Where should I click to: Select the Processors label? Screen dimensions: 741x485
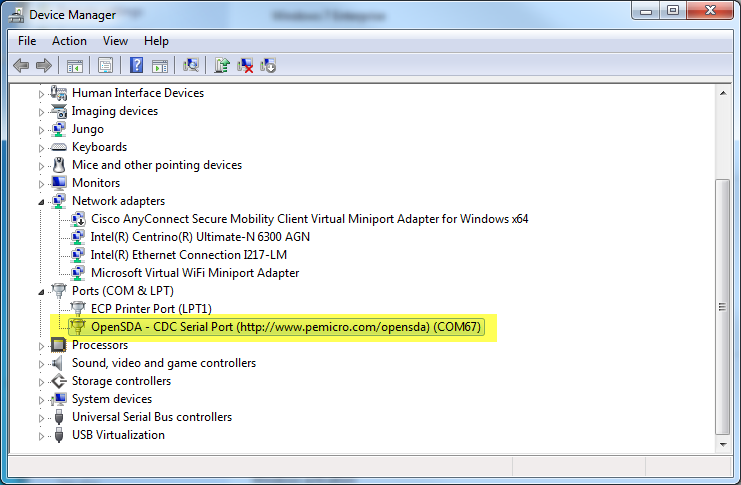coord(100,345)
